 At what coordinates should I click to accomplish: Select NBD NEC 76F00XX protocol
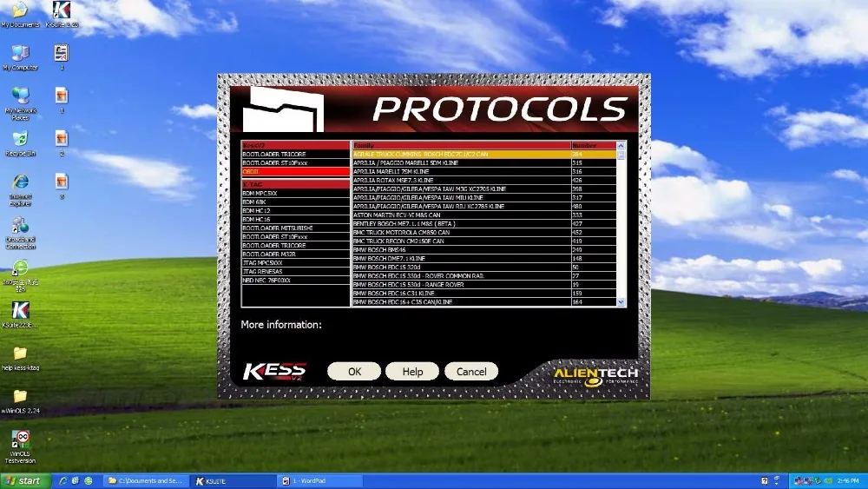click(296, 281)
